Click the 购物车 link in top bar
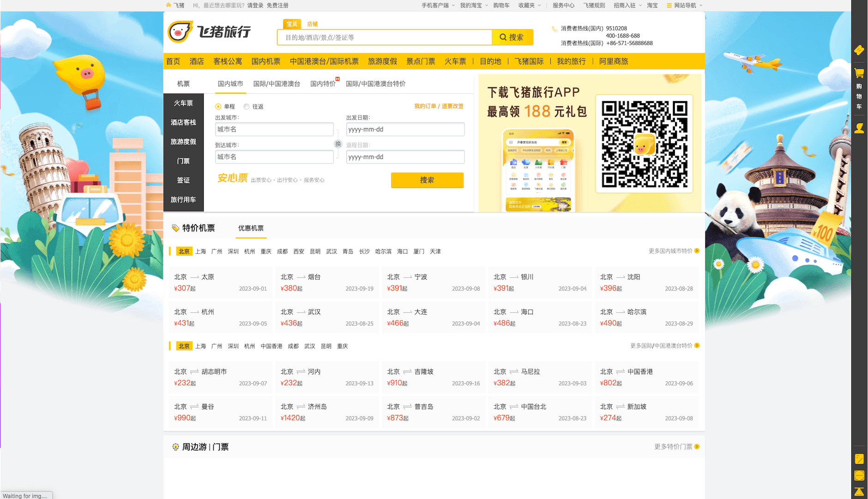Viewport: 868px width, 499px height. tap(501, 6)
